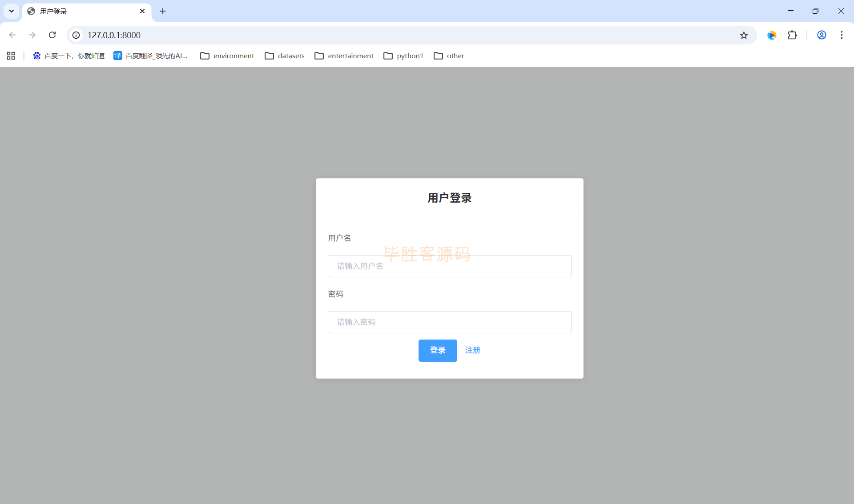The height and width of the screenshot is (504, 854).
Task: Open the extensions puzzle icon
Action: 792,35
